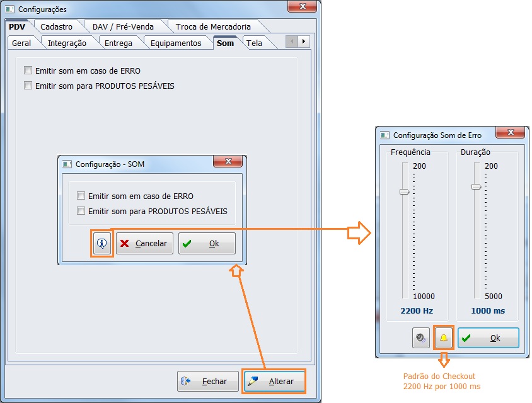The height and width of the screenshot is (403, 532).
Task: Click the speaker test sound icon
Action: [x=420, y=338]
